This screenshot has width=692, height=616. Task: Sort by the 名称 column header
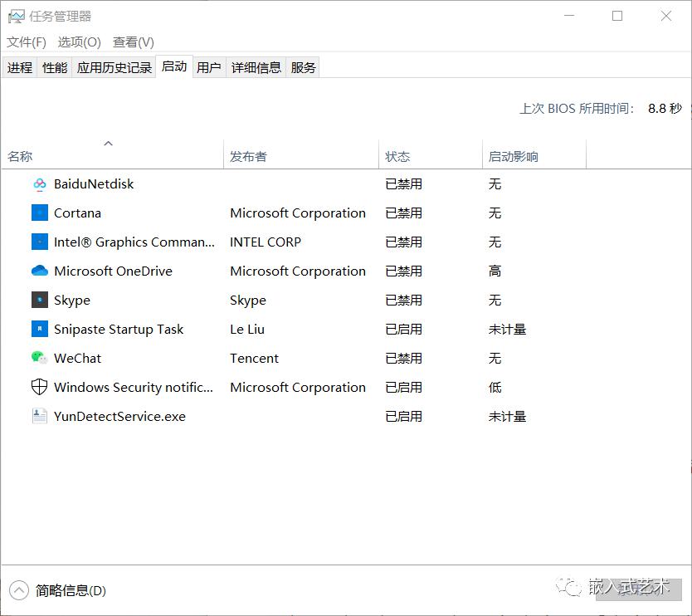tap(21, 157)
